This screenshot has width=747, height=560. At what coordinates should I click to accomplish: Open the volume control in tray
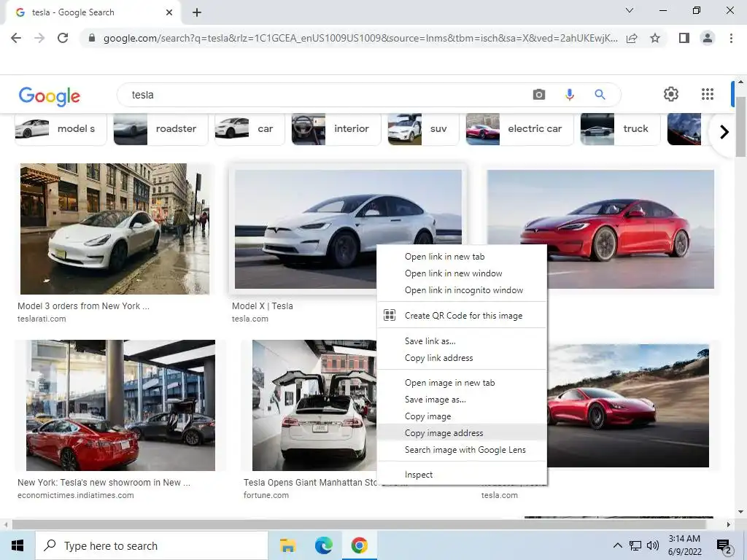(653, 545)
